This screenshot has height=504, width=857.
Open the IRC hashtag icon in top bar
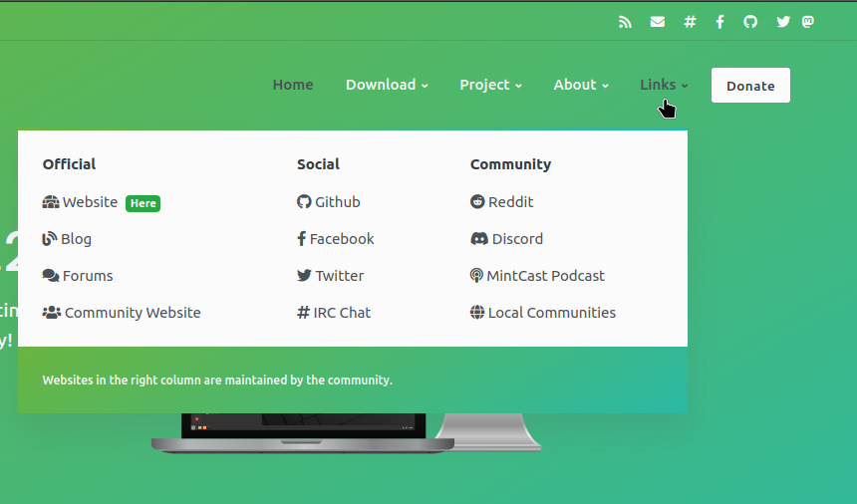pos(690,22)
